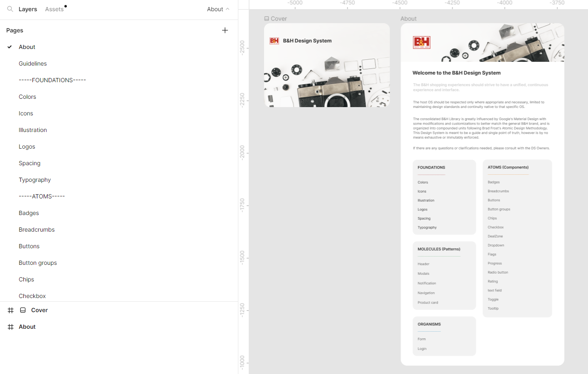Viewport: 588px width, 374px height.
Task: Click DealZone in ATOMS card
Action: [495, 236]
